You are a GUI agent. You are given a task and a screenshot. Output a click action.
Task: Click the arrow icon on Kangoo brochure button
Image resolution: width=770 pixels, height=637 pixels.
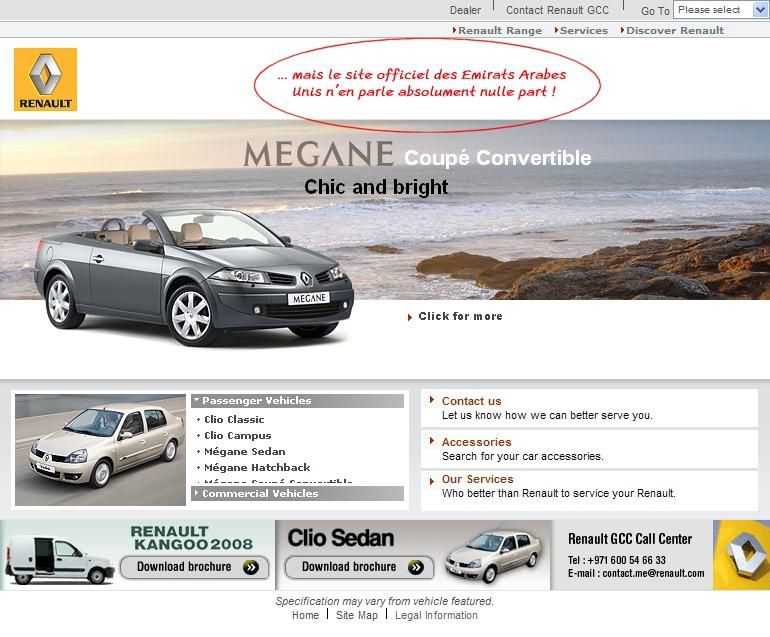point(251,567)
